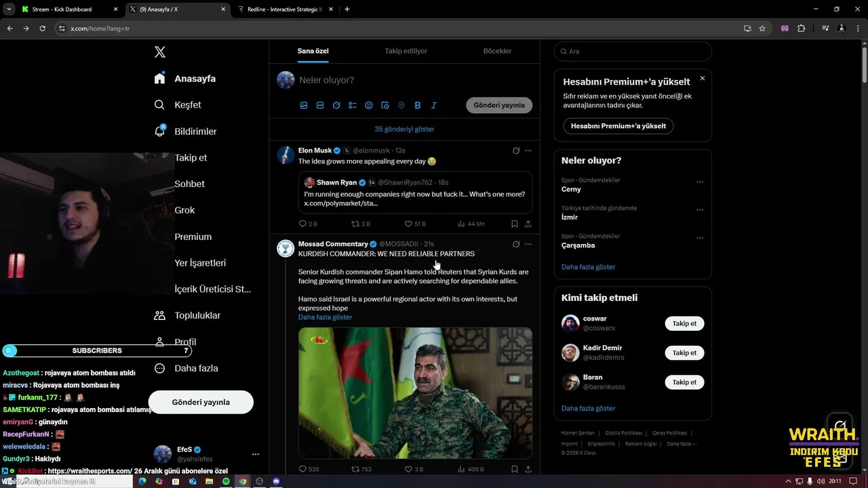Open Keşfet search in sidebar

[178, 105]
